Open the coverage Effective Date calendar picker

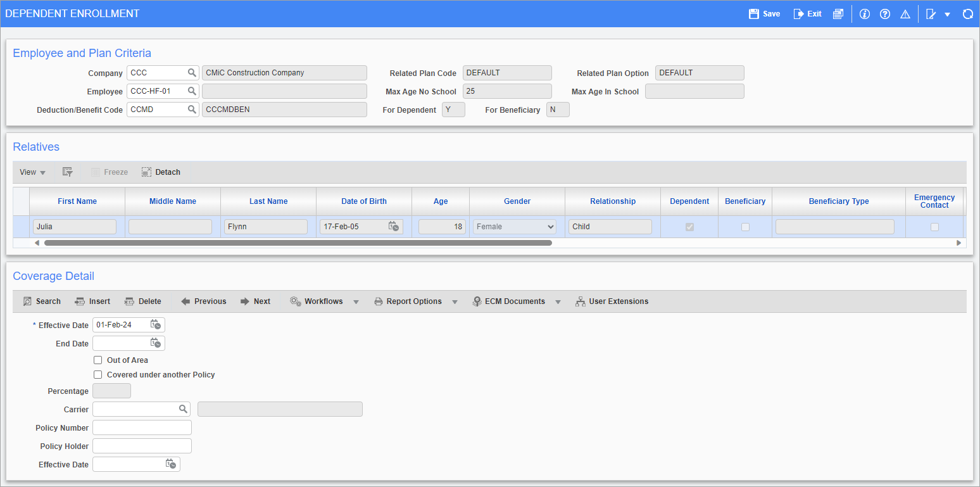[156, 325]
